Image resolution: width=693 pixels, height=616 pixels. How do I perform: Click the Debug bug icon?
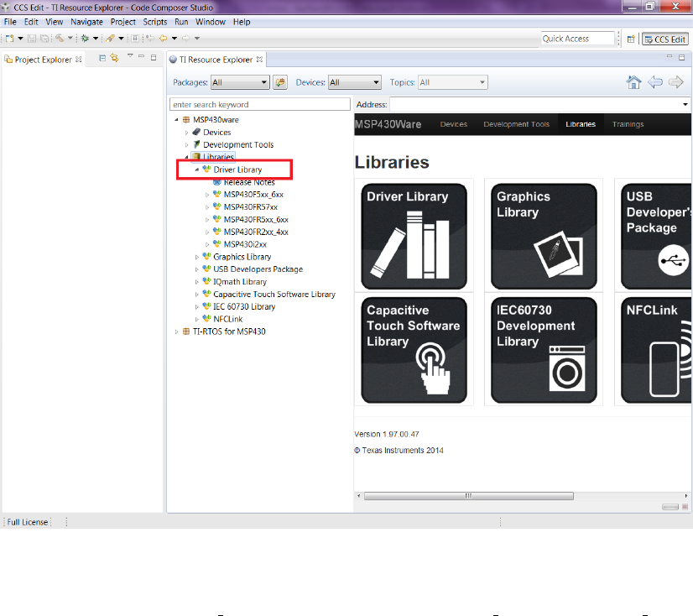[x=85, y=38]
